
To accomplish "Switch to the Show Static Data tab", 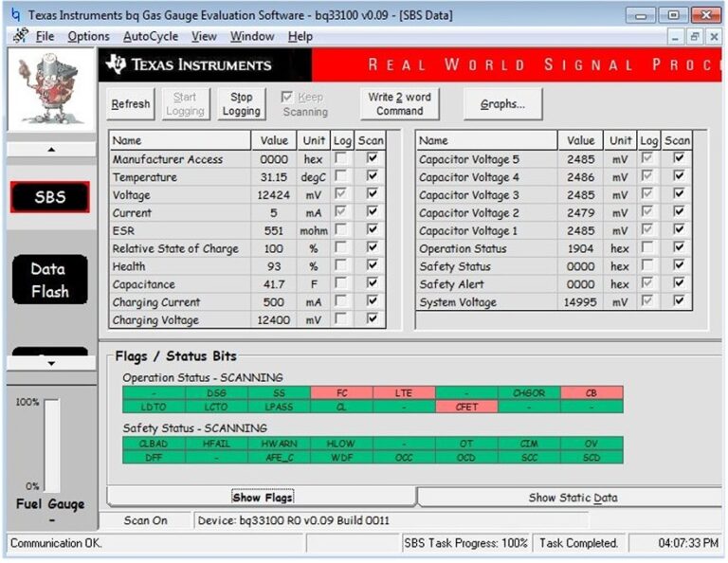I will (573, 498).
